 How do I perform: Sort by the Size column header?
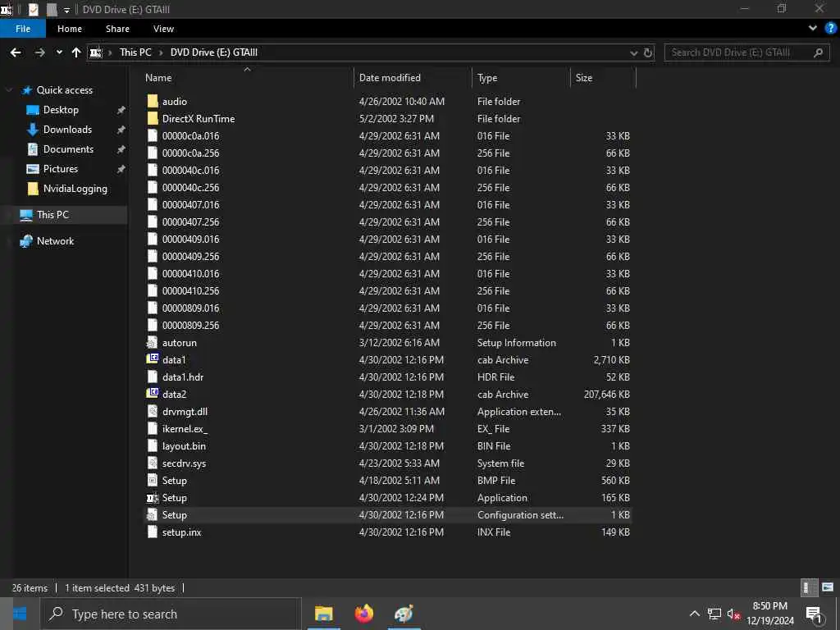[x=584, y=78]
